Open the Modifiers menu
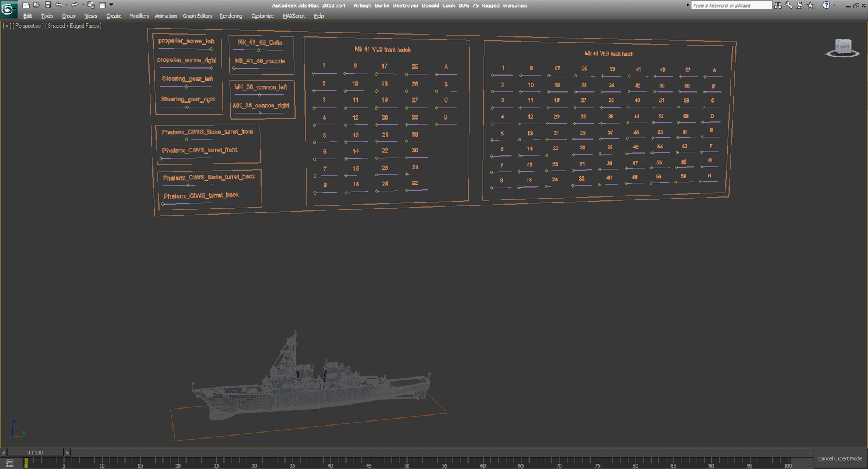 [139, 16]
